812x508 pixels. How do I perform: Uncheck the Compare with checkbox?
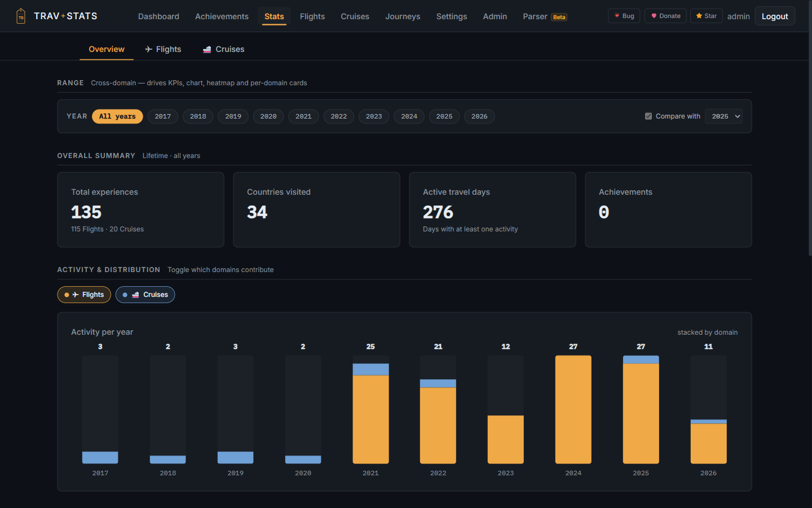click(x=648, y=116)
